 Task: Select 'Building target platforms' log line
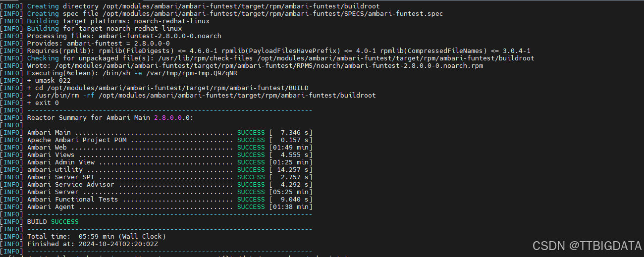point(105,21)
